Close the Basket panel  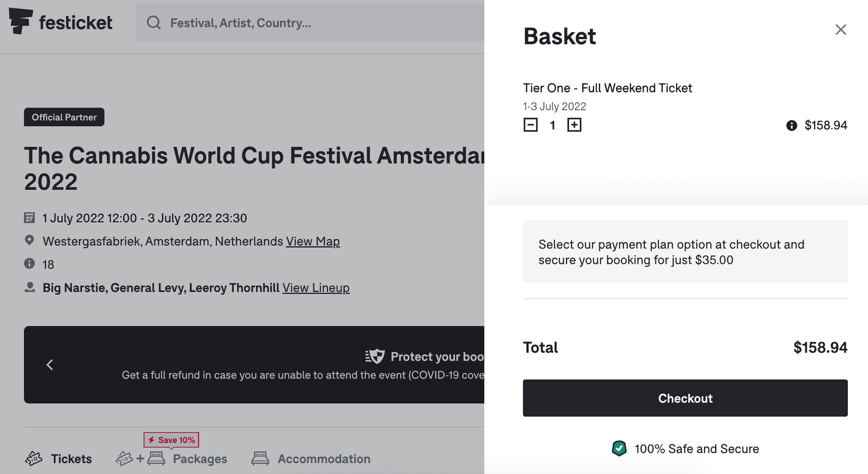point(840,30)
